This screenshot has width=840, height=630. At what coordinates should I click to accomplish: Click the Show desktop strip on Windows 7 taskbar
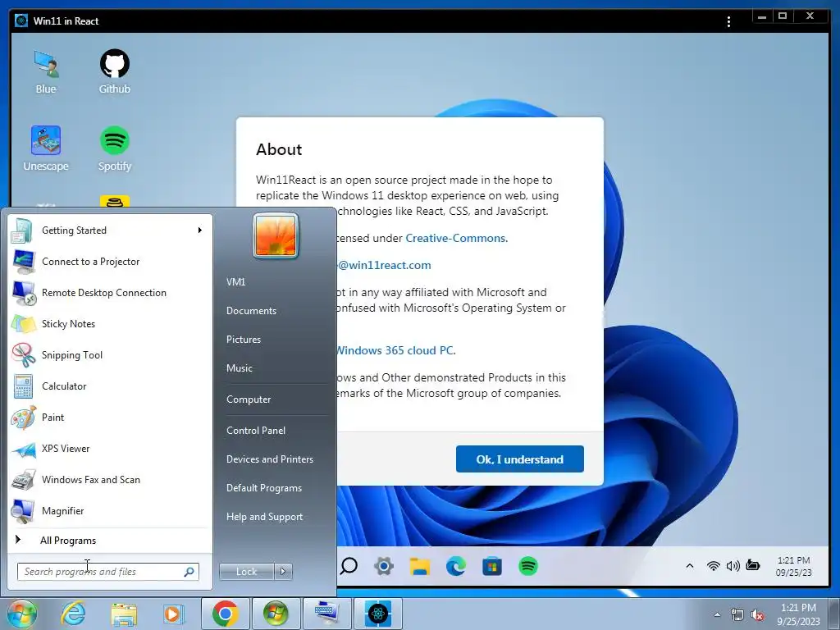pyautogui.click(x=833, y=614)
